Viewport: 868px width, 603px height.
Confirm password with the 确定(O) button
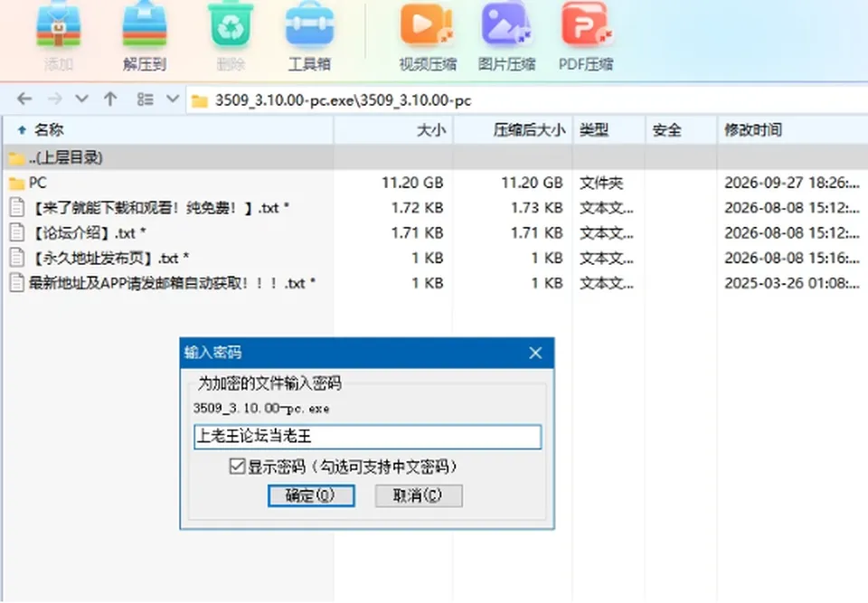(x=311, y=495)
